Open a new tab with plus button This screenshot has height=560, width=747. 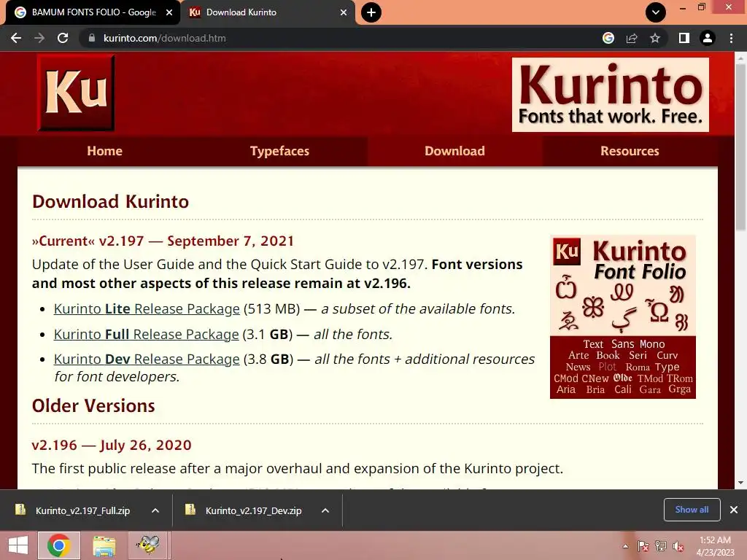point(371,12)
